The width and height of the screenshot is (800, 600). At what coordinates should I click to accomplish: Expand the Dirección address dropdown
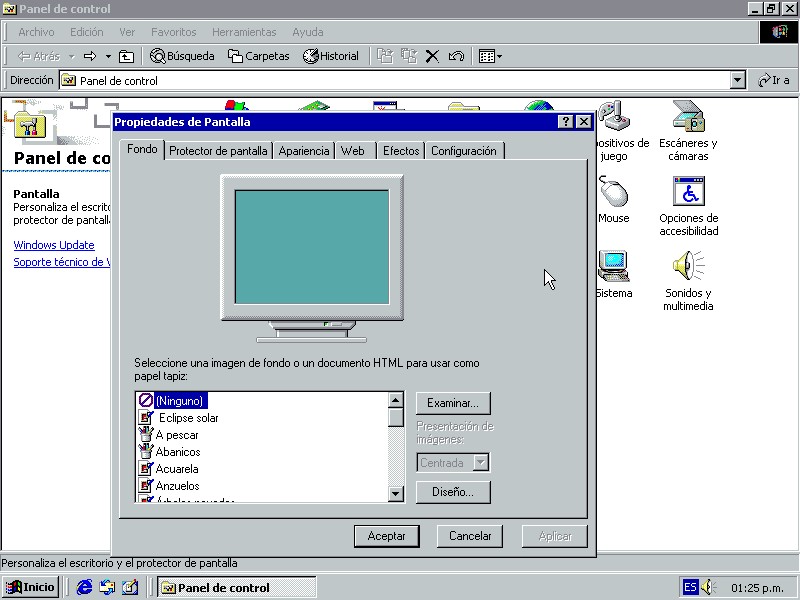pos(737,81)
